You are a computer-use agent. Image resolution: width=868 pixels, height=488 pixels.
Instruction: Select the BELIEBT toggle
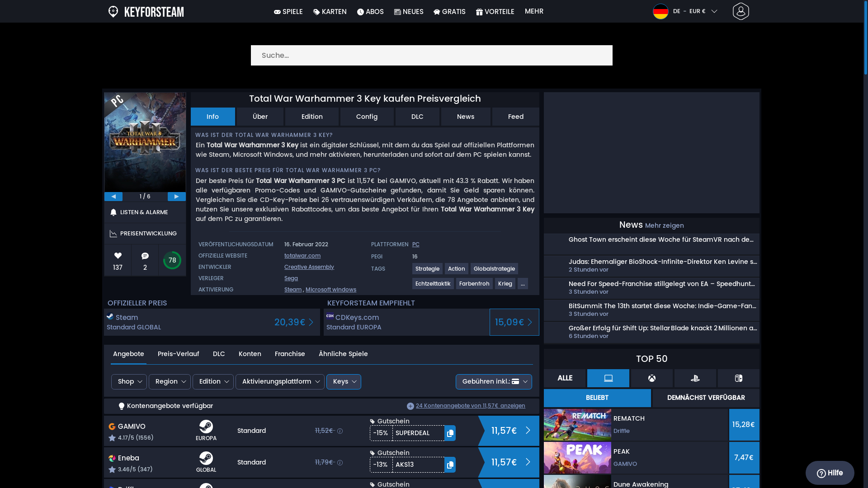(597, 398)
